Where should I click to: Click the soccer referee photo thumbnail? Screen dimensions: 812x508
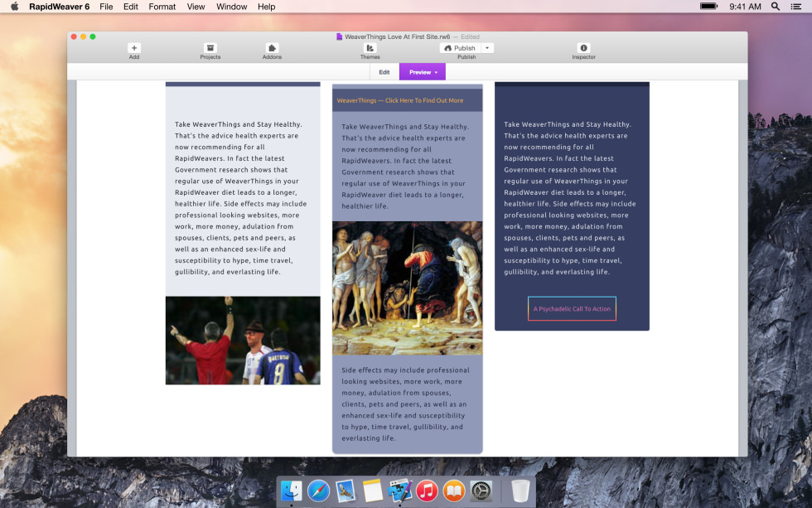coord(243,341)
